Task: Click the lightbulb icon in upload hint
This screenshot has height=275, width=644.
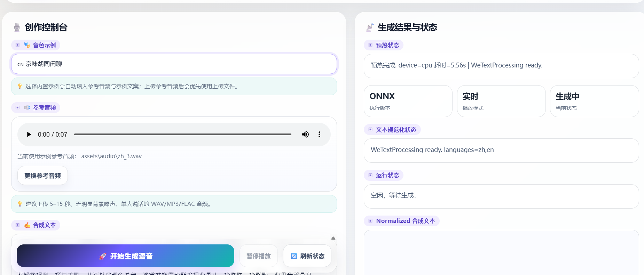Action: 20,204
